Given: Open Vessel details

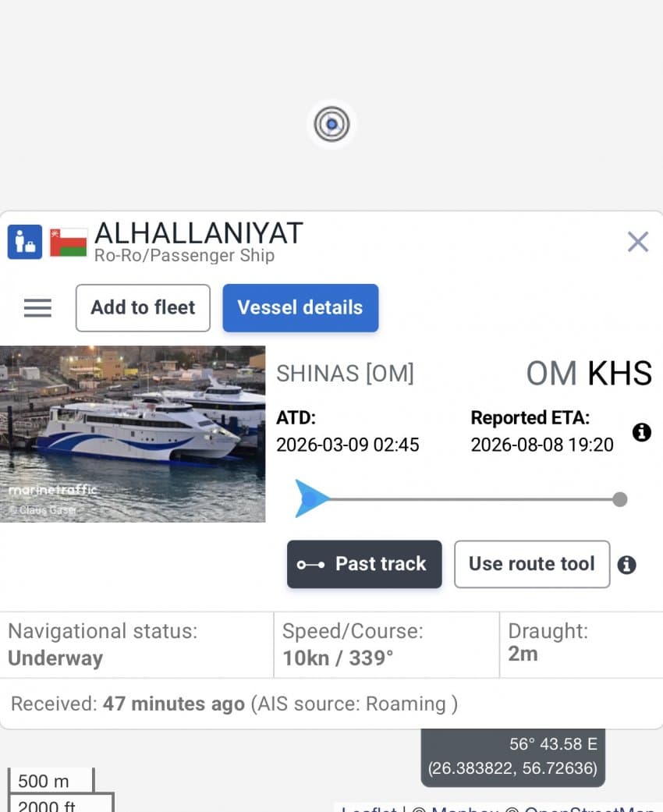Looking at the screenshot, I should coord(300,307).
